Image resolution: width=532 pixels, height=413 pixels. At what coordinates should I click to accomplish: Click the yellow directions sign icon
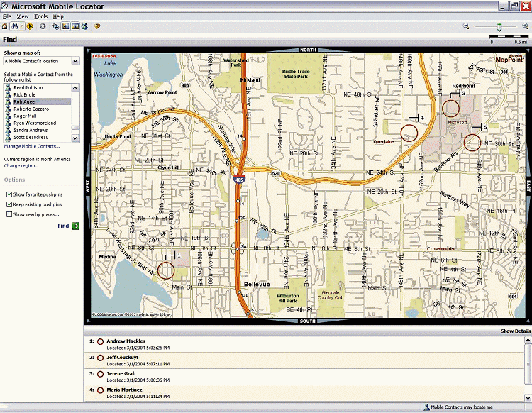[30, 26]
